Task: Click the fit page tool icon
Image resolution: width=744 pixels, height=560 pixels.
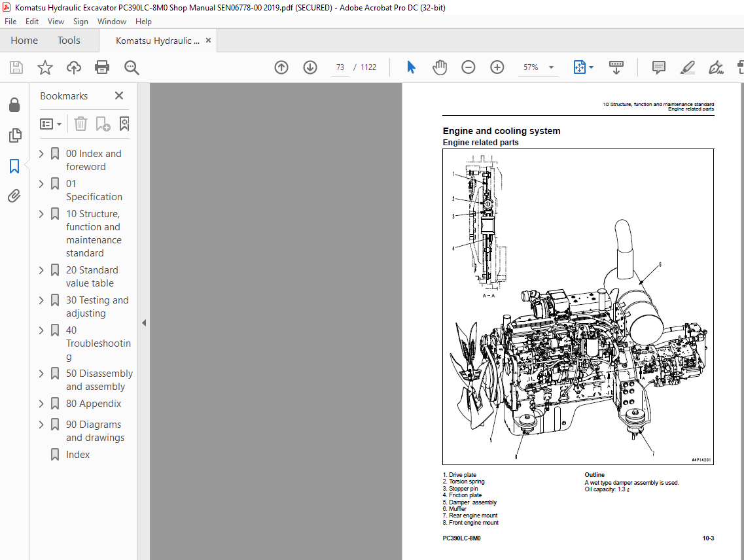Action: tap(579, 67)
